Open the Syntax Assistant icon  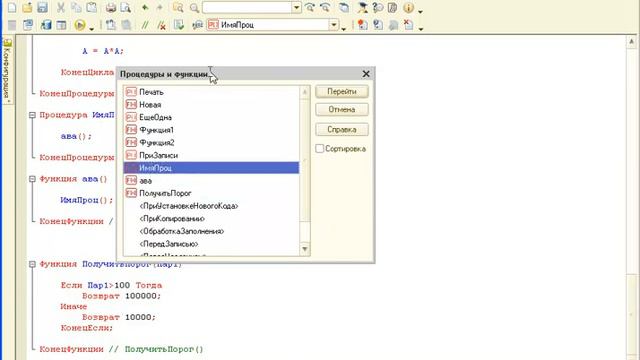pyautogui.click(x=362, y=7)
